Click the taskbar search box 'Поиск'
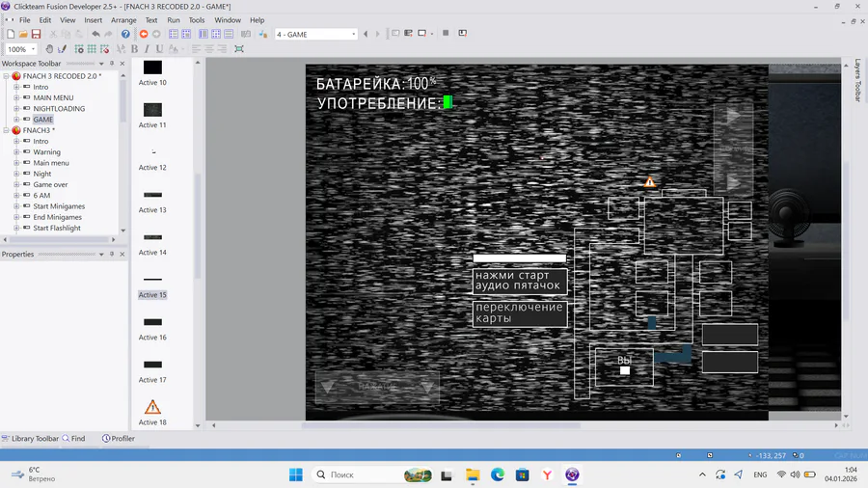868x488 pixels. point(373,474)
